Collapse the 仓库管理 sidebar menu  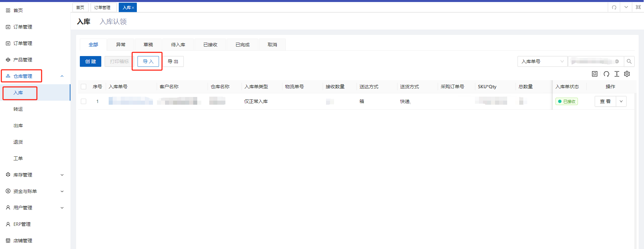62,76
